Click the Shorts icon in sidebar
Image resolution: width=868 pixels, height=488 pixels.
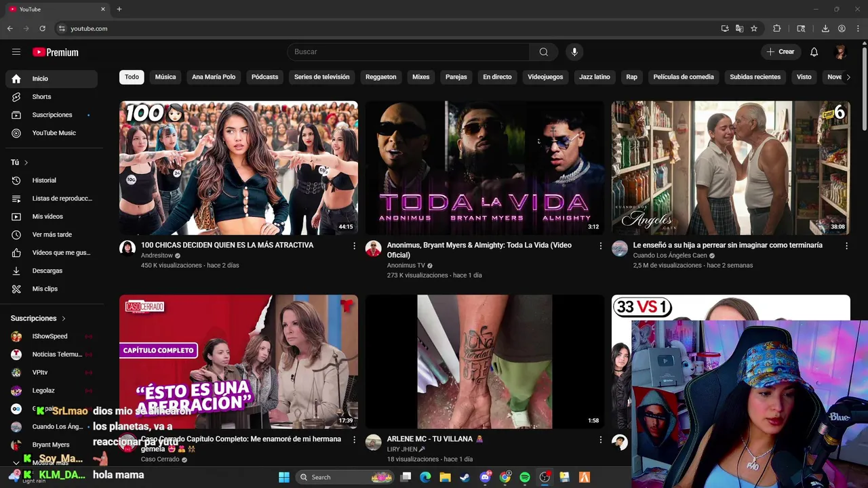click(x=16, y=97)
